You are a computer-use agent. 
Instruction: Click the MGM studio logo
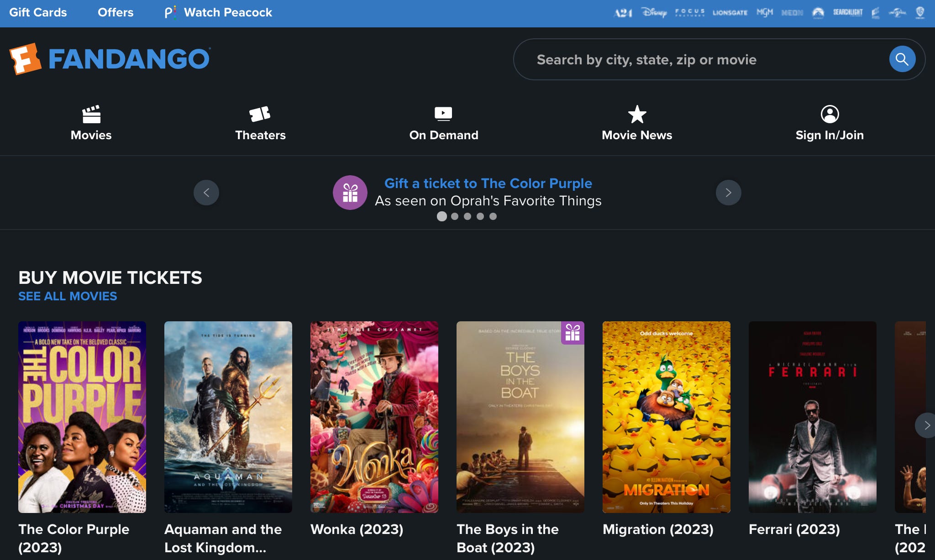pos(765,12)
